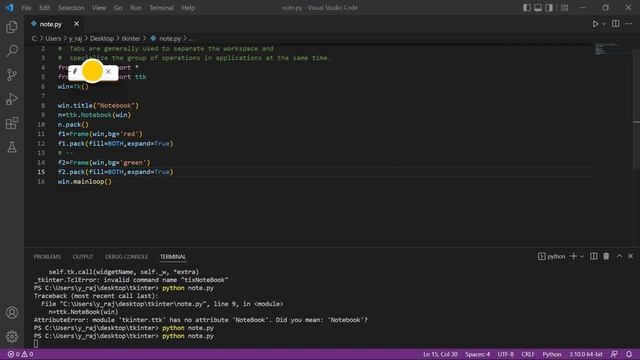This screenshot has width=640, height=360.
Task: Maximize the panel with up chevron
Action: click(x=619, y=256)
